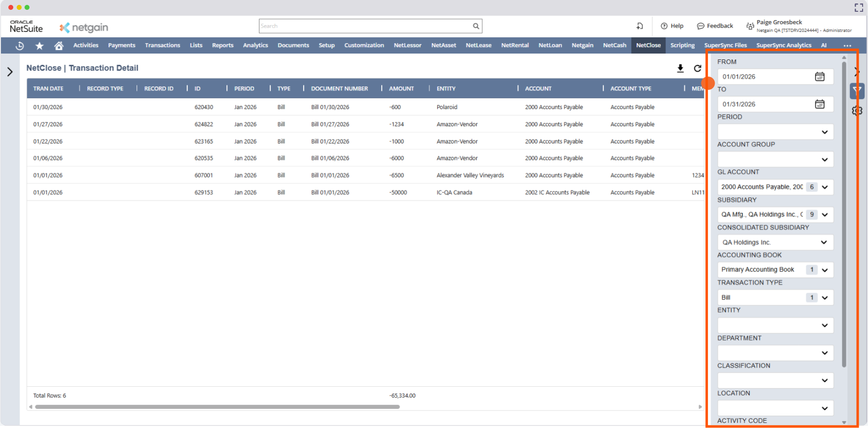This screenshot has width=868, height=428.
Task: Open the NetLease menu tab
Action: click(x=478, y=45)
